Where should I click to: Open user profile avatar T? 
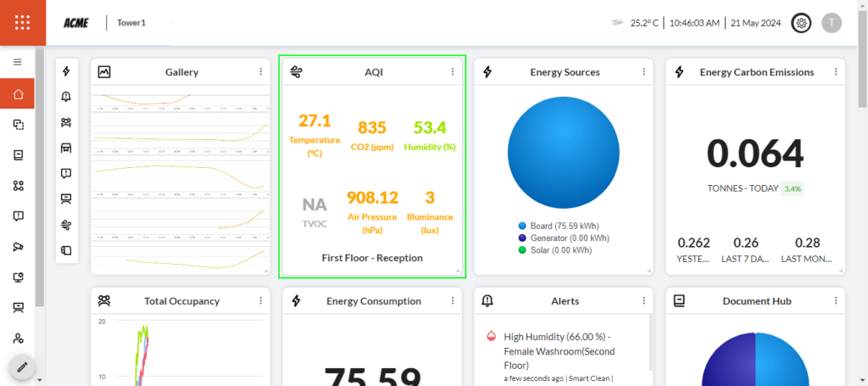pyautogui.click(x=832, y=23)
